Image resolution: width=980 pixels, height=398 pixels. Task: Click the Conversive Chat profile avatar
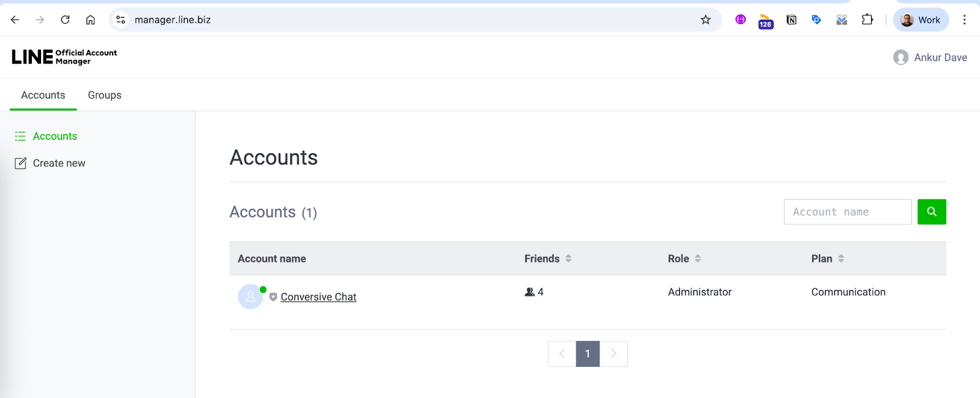(251, 297)
